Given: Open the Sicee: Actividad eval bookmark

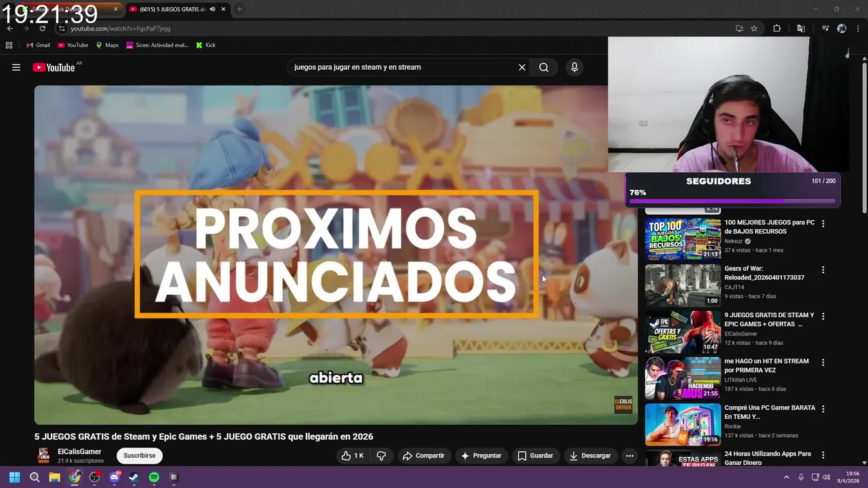Looking at the screenshot, I should point(157,45).
